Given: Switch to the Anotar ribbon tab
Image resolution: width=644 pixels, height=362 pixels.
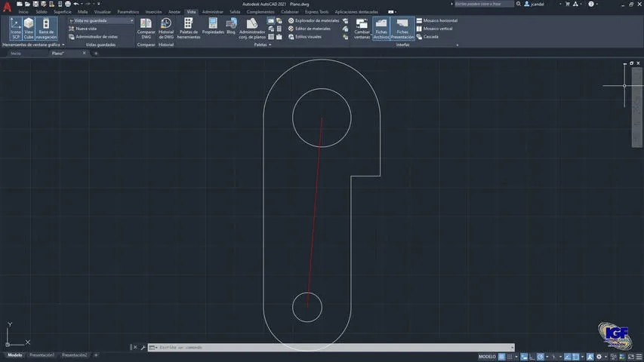Looking at the screenshot, I should 174,12.
